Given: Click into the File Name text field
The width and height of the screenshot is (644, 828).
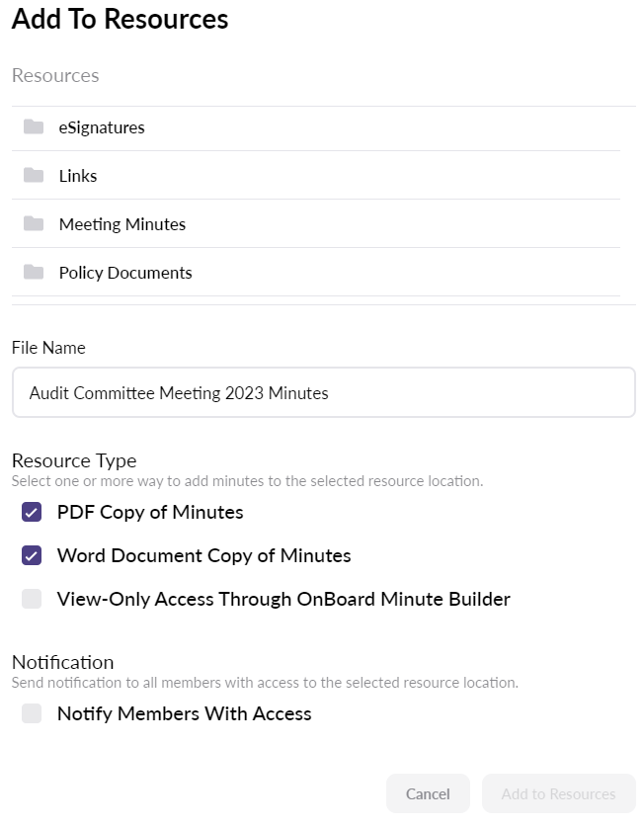Looking at the screenshot, I should click(323, 393).
